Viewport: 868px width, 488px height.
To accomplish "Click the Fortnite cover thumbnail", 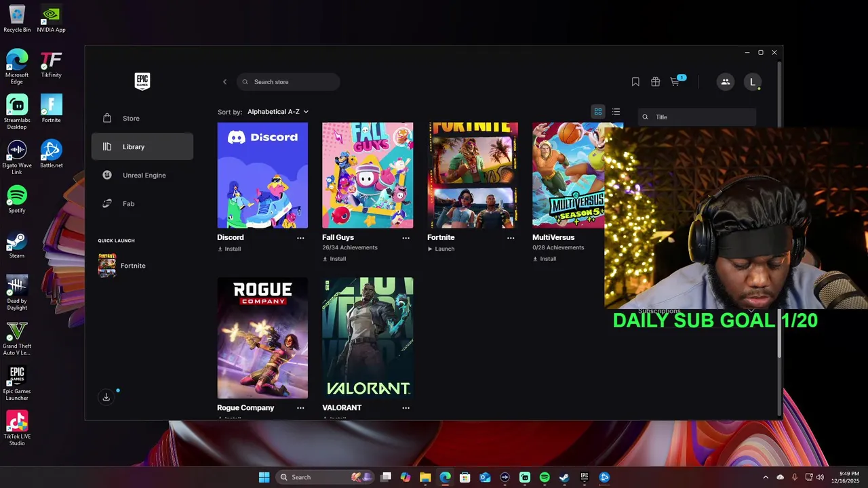I will 473,176.
